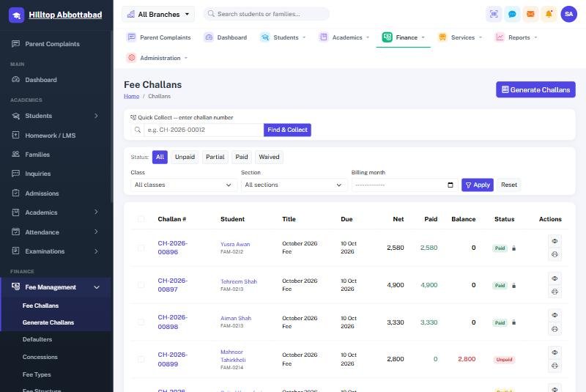Click the Inquiries sidebar icon

(x=15, y=174)
